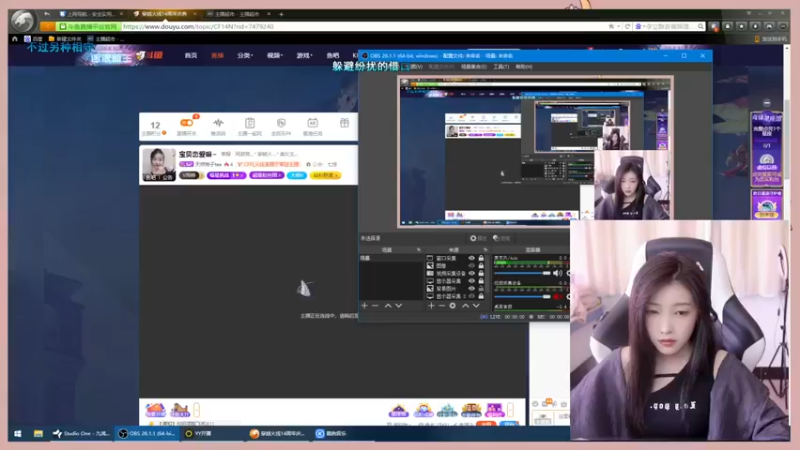Toggle lock on 显示器采集 source

[481, 281]
